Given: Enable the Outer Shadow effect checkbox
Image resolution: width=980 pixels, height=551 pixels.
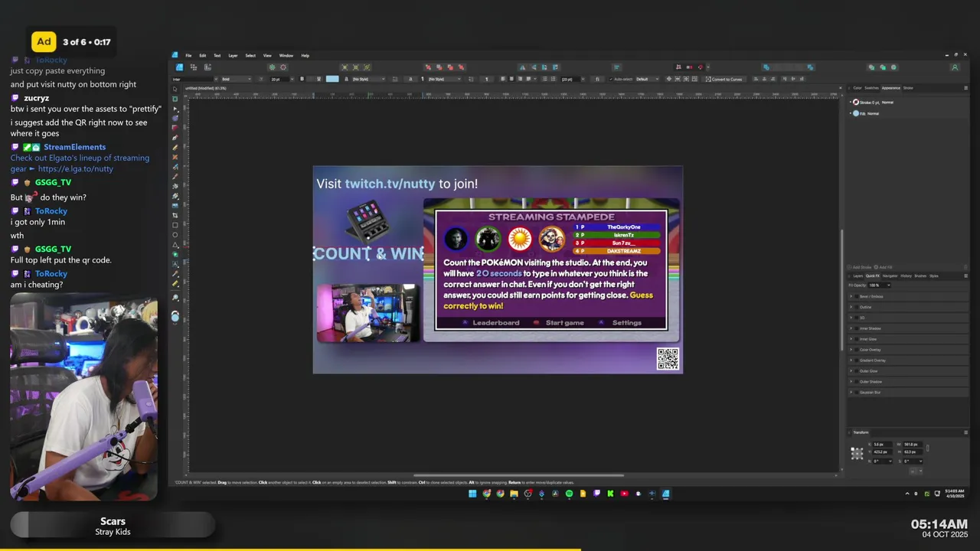Looking at the screenshot, I should pyautogui.click(x=857, y=382).
